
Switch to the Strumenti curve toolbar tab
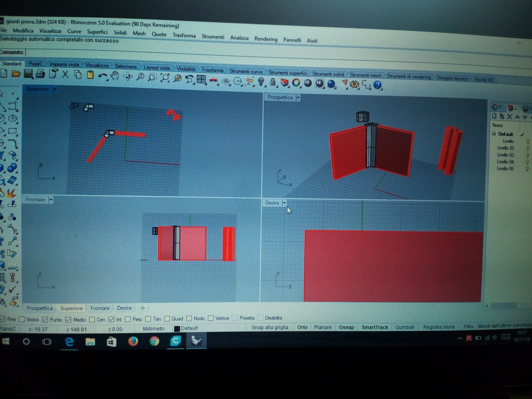246,71
